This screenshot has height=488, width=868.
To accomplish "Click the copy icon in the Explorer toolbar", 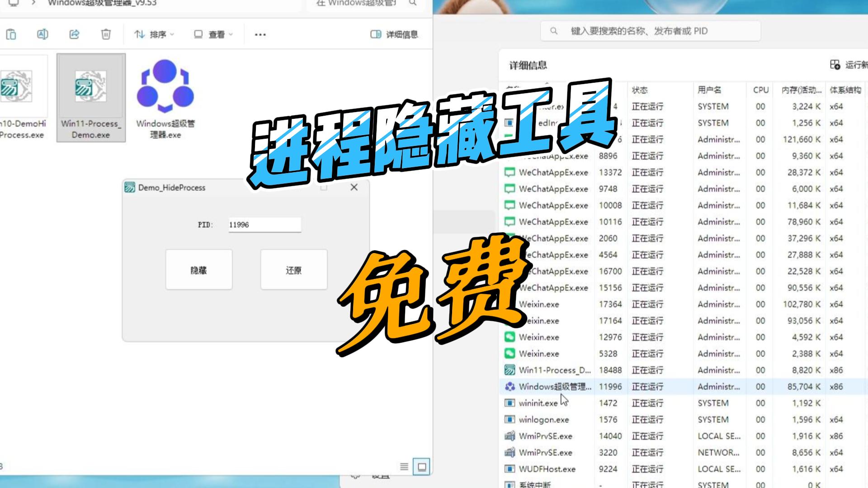I will 12,33.
